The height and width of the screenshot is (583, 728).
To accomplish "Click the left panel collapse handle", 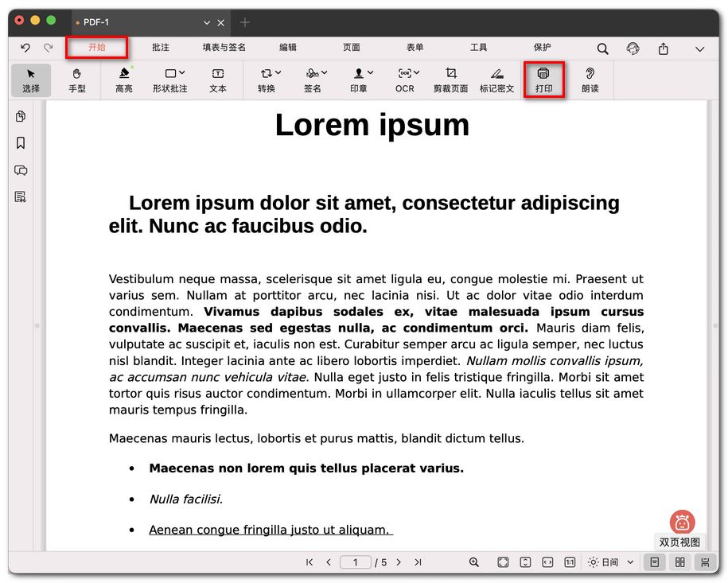I will coord(37,326).
